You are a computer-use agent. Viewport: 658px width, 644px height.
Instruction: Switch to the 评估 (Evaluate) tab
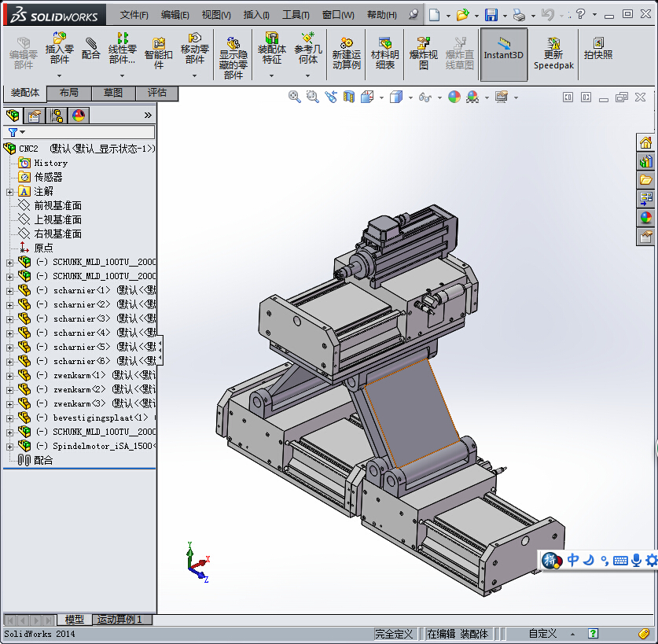[156, 93]
